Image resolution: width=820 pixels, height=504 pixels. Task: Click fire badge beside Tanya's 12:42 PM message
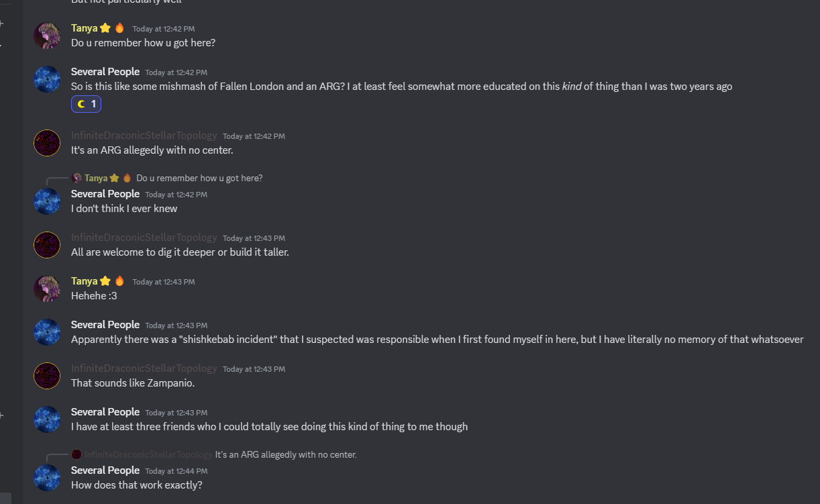coord(119,28)
